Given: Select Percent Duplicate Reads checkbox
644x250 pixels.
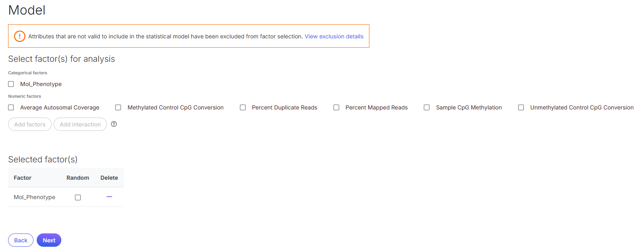Looking at the screenshot, I should click(243, 107).
